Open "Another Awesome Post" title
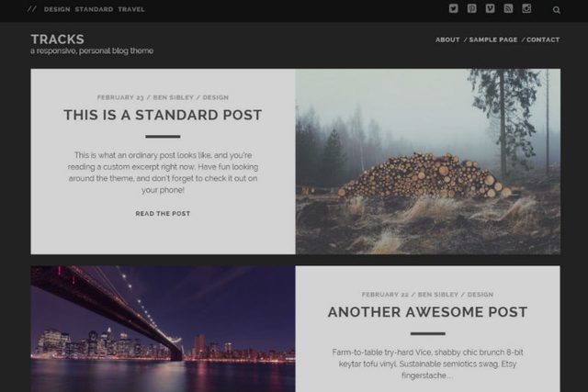The image size is (588, 392). (427, 312)
